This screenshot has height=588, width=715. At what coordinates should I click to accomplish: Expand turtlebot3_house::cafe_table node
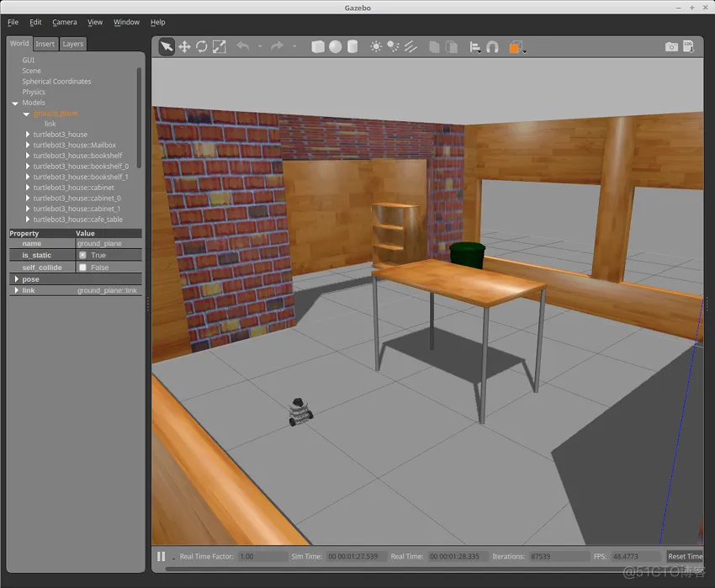tap(28, 219)
